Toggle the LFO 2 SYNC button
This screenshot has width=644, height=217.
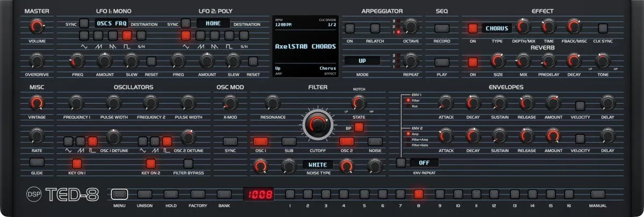point(186,23)
